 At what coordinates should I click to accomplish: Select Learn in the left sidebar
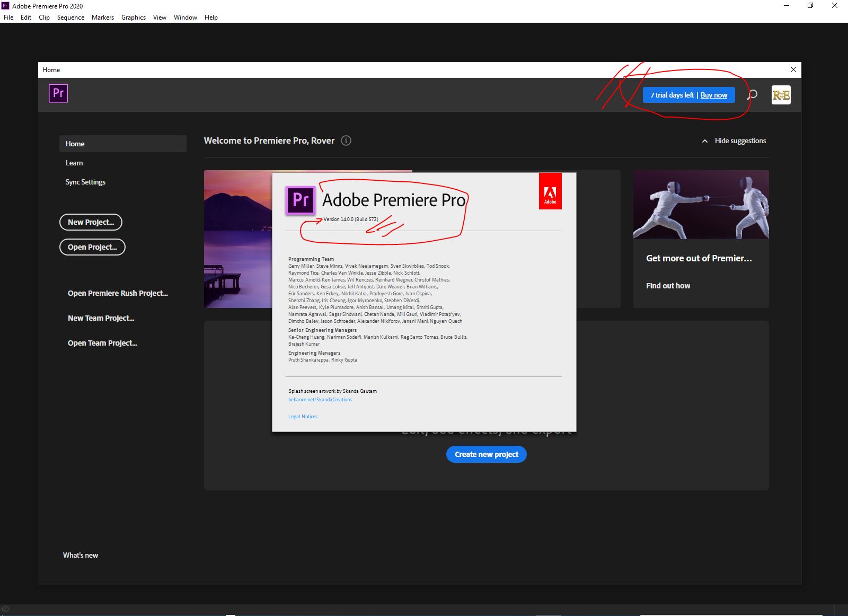point(74,163)
